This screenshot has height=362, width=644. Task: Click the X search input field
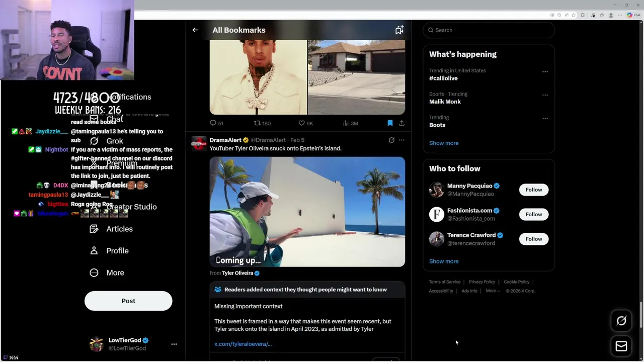pyautogui.click(x=489, y=30)
